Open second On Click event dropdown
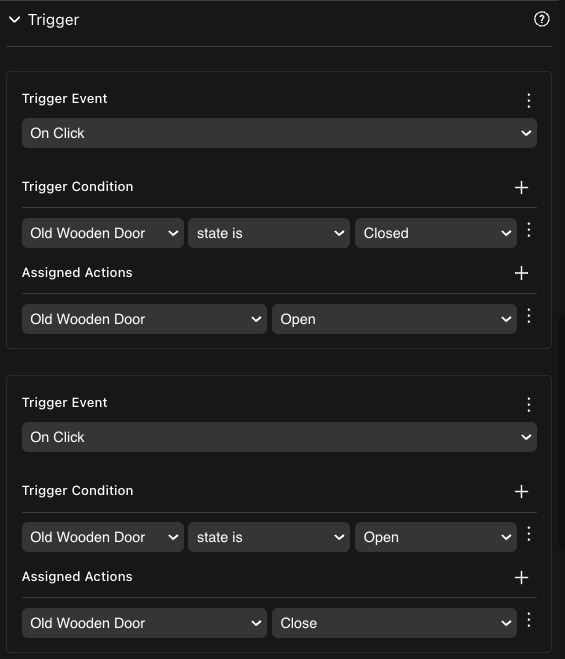565x659 pixels. (279, 437)
